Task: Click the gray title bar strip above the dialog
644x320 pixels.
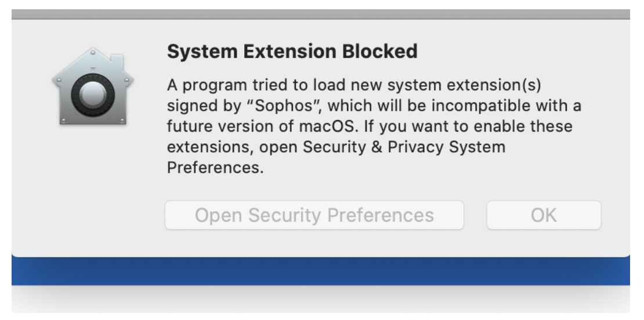Action: (x=320, y=14)
